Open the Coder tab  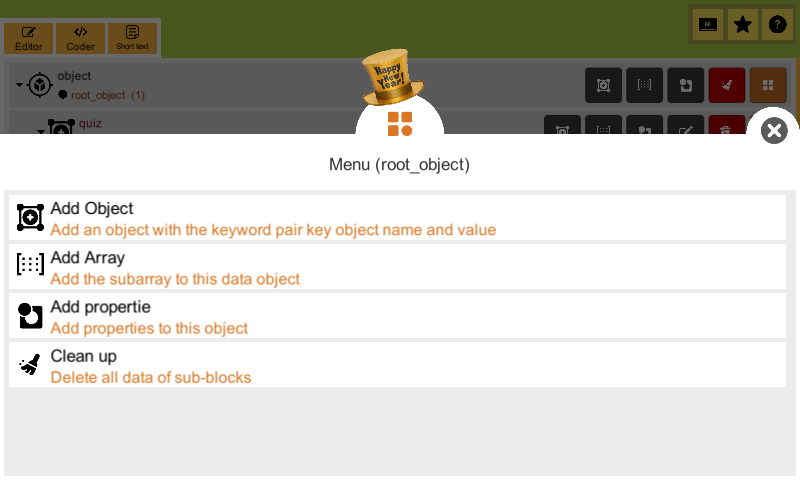[x=81, y=38]
